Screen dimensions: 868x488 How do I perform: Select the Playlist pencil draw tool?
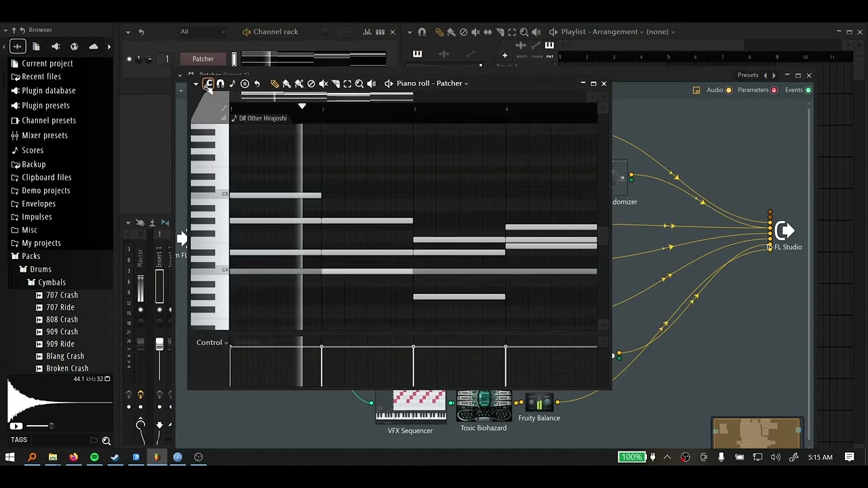[439, 32]
